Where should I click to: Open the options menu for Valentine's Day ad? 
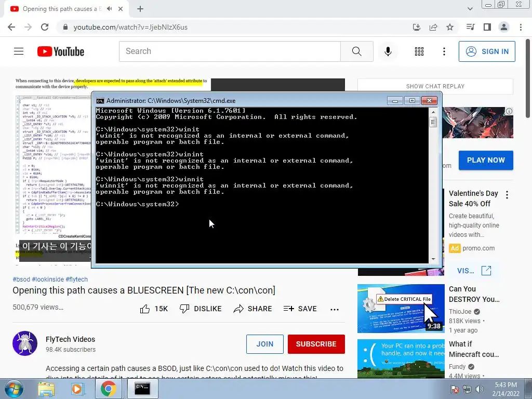tap(507, 195)
